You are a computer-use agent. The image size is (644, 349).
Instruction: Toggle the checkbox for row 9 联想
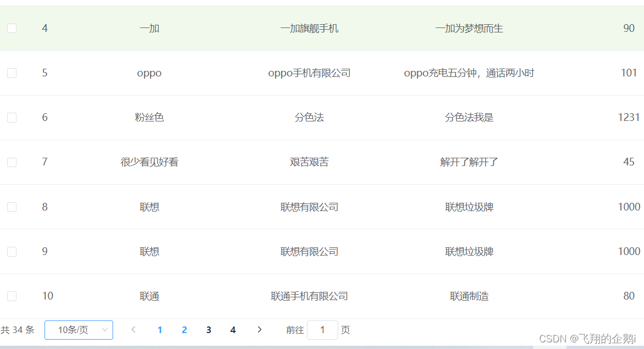(12, 252)
